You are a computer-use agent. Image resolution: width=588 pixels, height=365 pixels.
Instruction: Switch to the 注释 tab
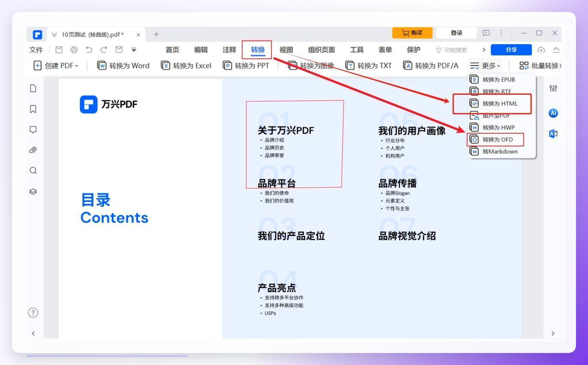[229, 50]
